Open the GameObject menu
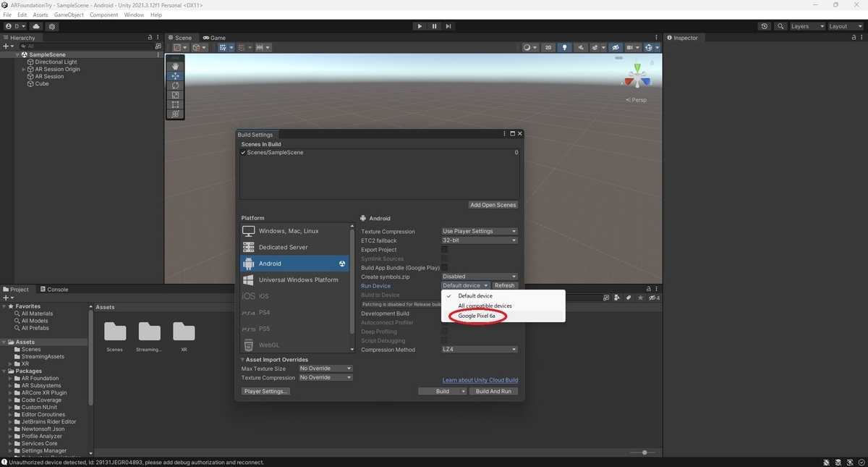The height and width of the screenshot is (467, 868). tap(69, 14)
